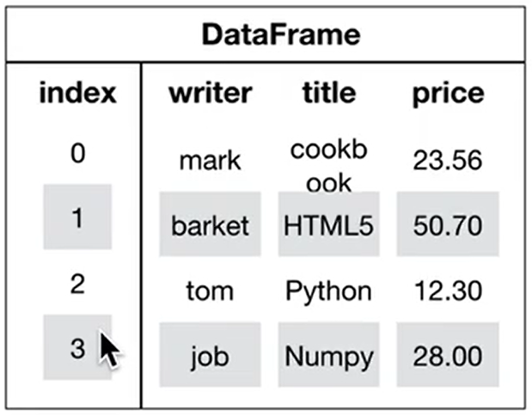
Task: Select price value 28.00
Action: pos(448,355)
